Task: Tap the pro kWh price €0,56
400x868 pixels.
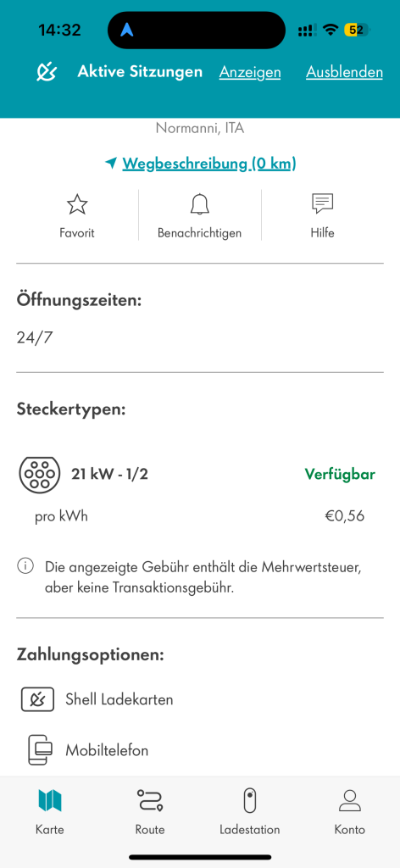Action: pos(344,516)
